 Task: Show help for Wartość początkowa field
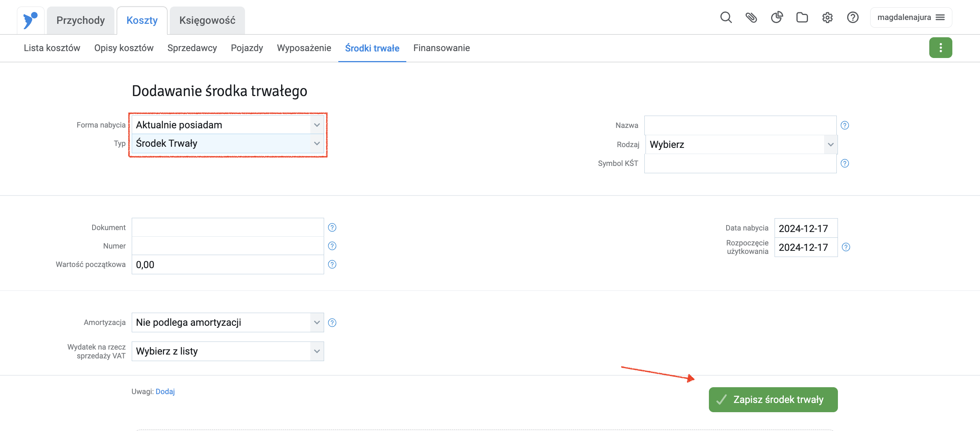coord(332,264)
